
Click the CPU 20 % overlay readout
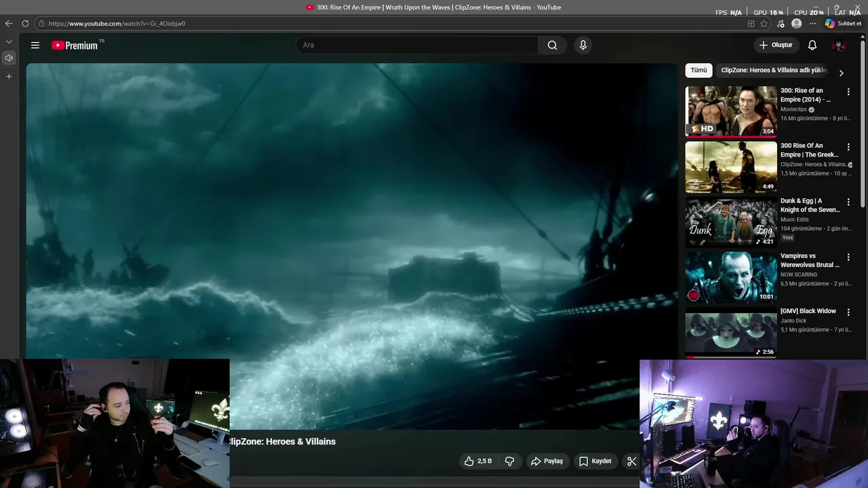[809, 12]
